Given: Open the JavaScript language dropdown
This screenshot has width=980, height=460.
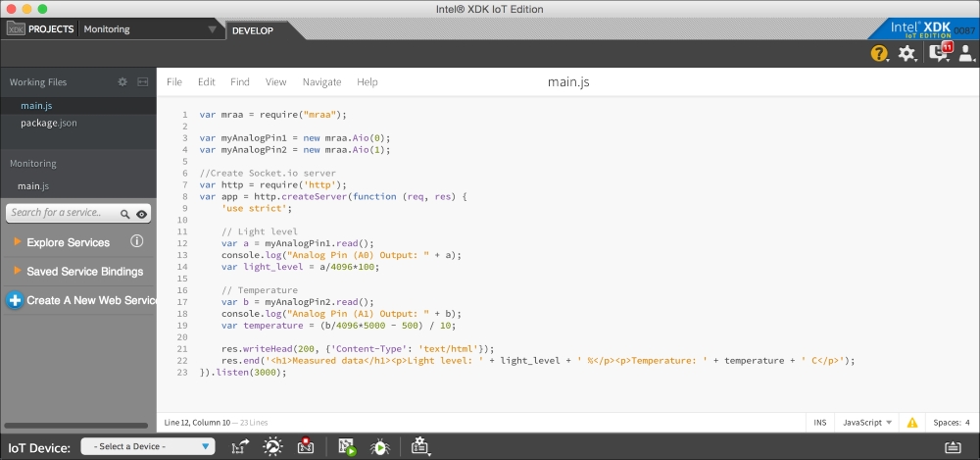Looking at the screenshot, I should [868, 423].
